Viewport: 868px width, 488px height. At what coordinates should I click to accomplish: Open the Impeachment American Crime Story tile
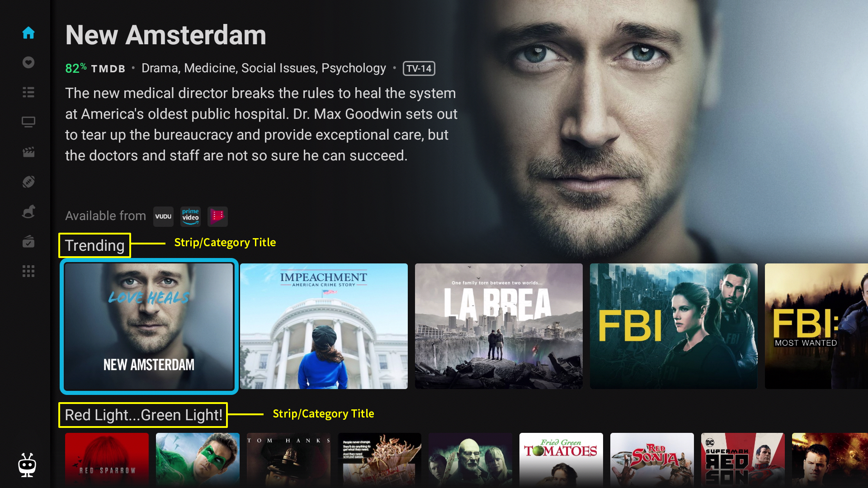[x=324, y=326]
